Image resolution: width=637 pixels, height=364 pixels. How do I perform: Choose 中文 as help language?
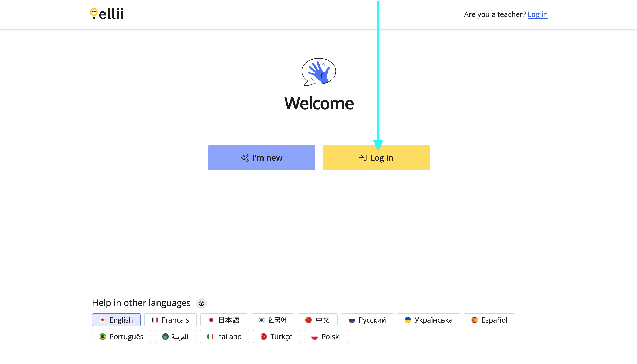318,320
